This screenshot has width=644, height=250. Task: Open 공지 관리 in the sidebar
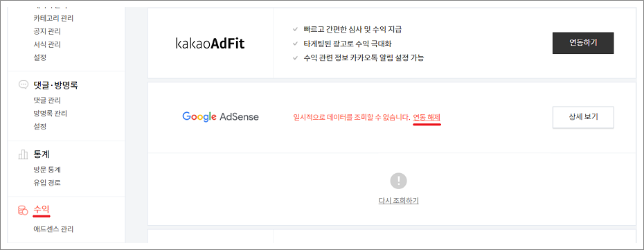(x=47, y=31)
